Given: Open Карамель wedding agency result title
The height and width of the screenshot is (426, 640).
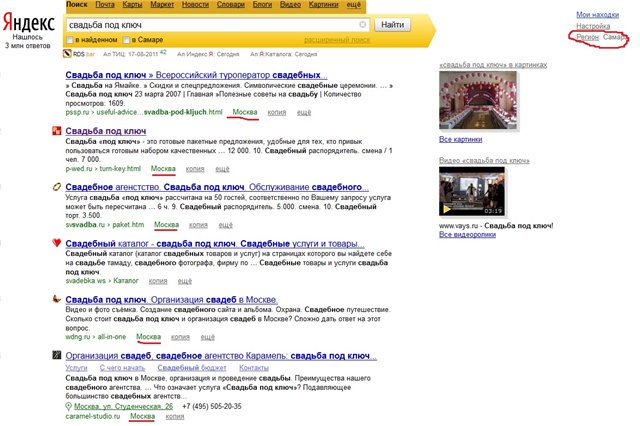Looking at the screenshot, I should (x=221, y=356).
